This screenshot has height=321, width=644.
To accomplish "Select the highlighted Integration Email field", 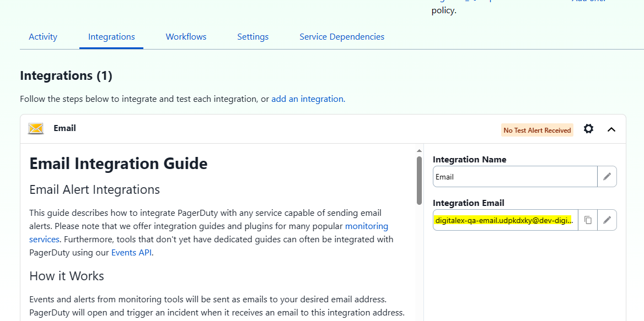I will point(505,220).
